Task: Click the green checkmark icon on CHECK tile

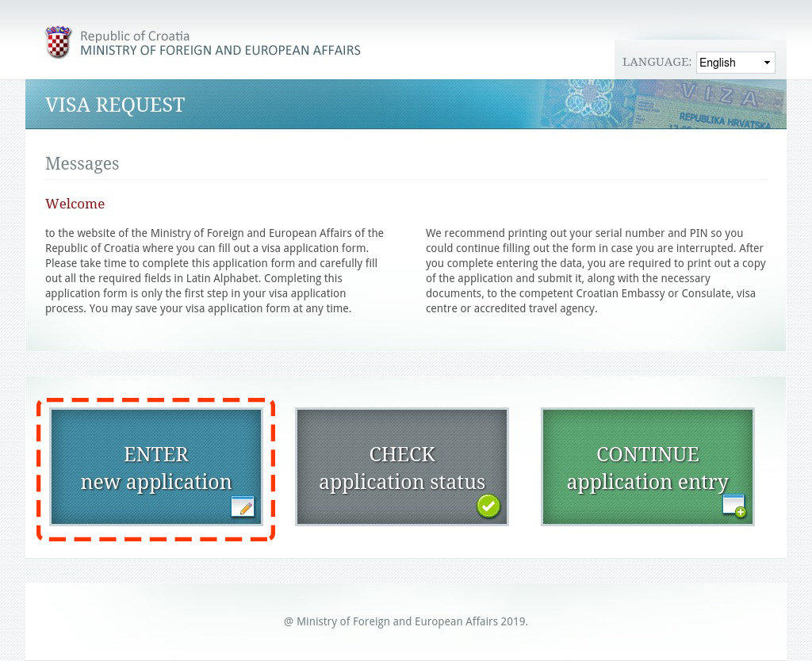Action: pos(488,506)
